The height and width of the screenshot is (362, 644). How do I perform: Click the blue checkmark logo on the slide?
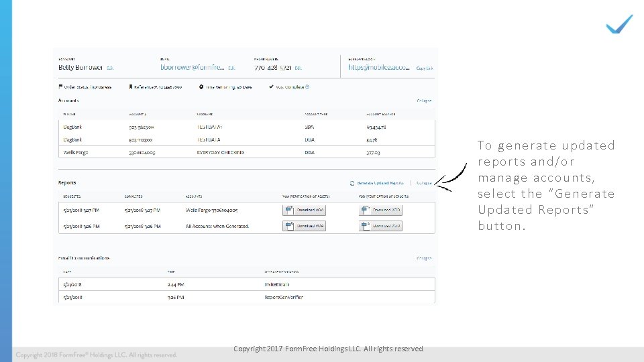[619, 23]
